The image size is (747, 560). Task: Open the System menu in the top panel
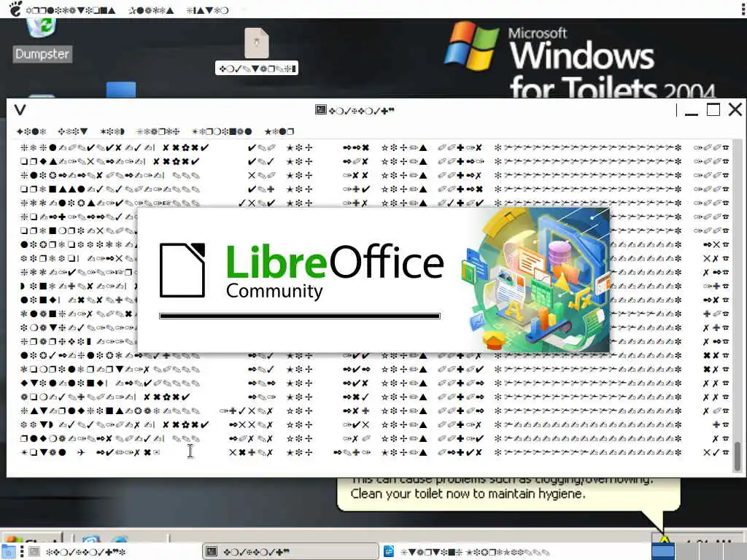[x=207, y=10]
